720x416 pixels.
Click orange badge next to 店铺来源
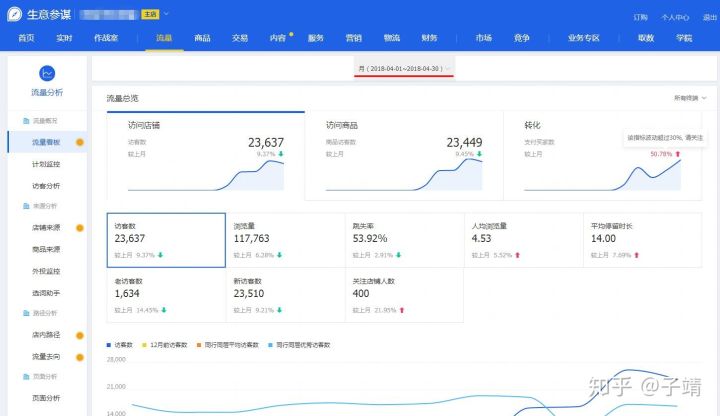point(80,228)
